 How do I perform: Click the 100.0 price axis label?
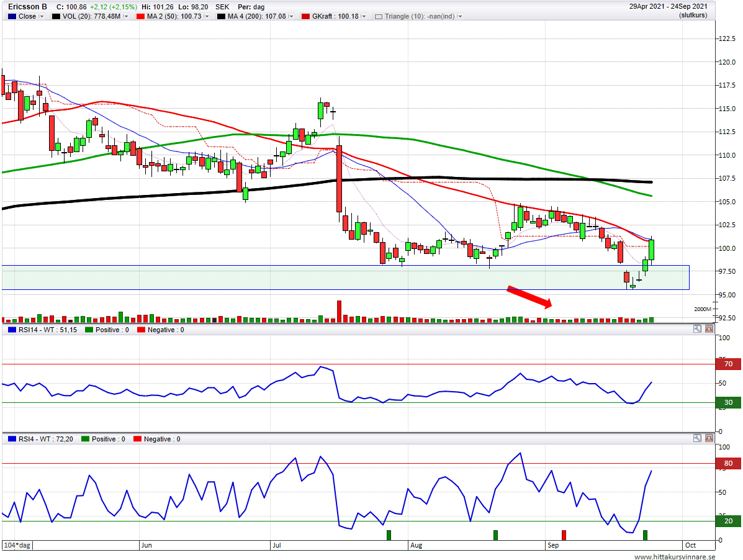click(x=727, y=248)
